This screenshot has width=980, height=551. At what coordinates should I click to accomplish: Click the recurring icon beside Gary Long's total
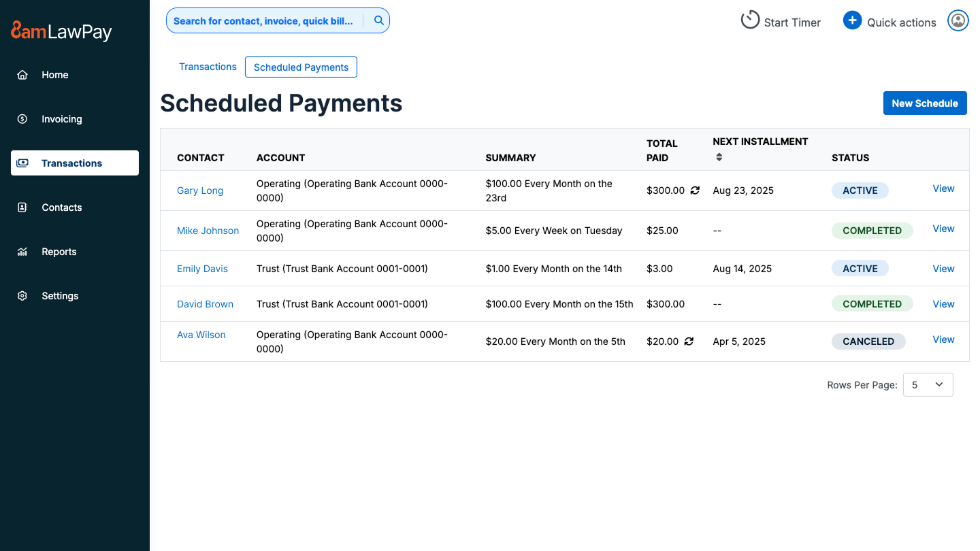(x=694, y=190)
